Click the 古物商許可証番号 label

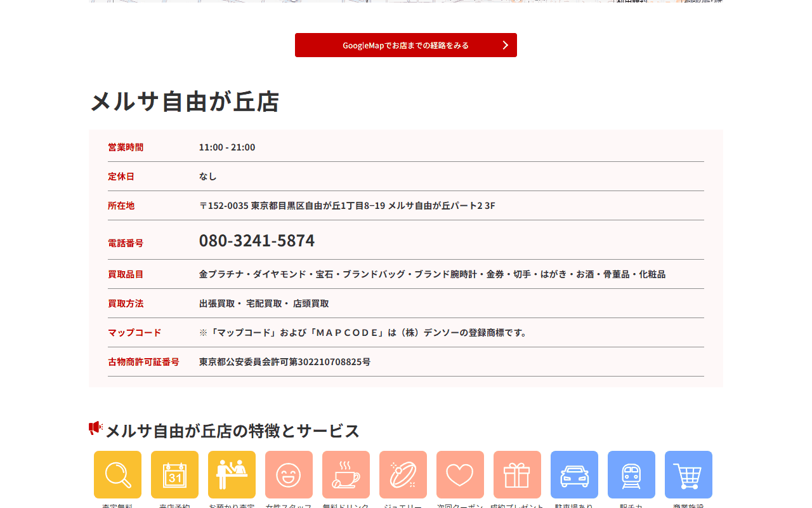pos(143,362)
